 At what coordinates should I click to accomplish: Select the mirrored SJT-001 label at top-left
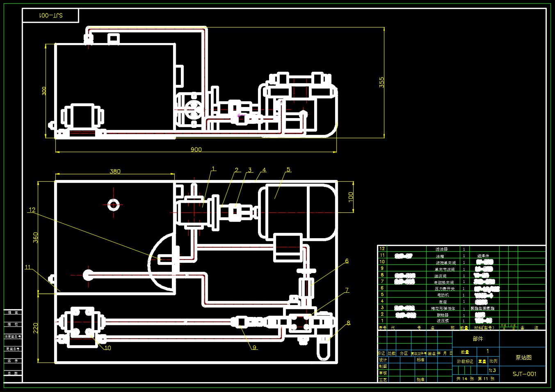(x=50, y=16)
